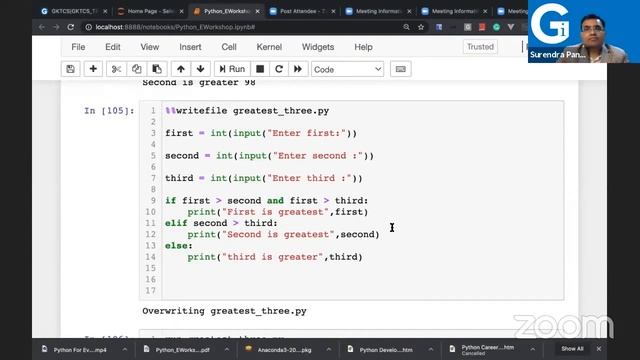Close the Post Attendee browser tab
640x360 pixels.
pos(333,11)
